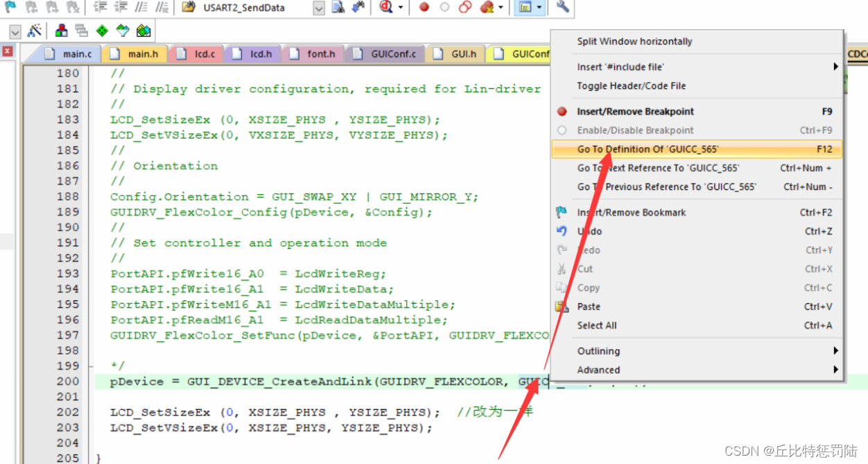This screenshot has height=464, width=868.
Task: Start/stop debug session icon
Action: pyautogui.click(x=387, y=7)
